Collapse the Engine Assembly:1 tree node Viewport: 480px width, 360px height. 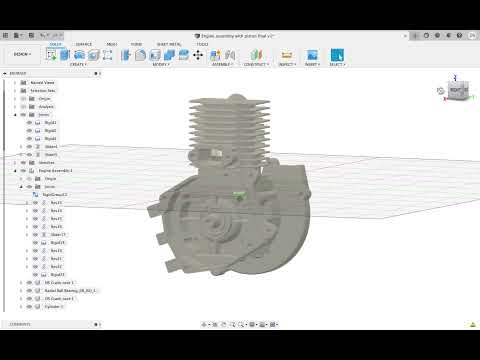click(15, 171)
